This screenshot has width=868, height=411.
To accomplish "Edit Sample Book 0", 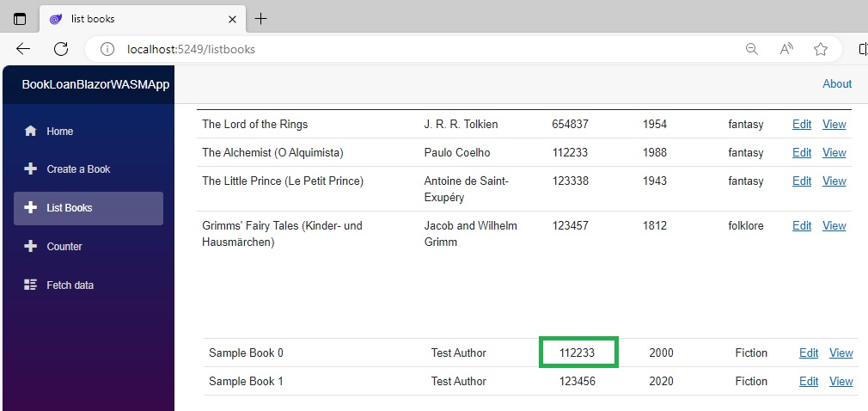I will pos(809,353).
